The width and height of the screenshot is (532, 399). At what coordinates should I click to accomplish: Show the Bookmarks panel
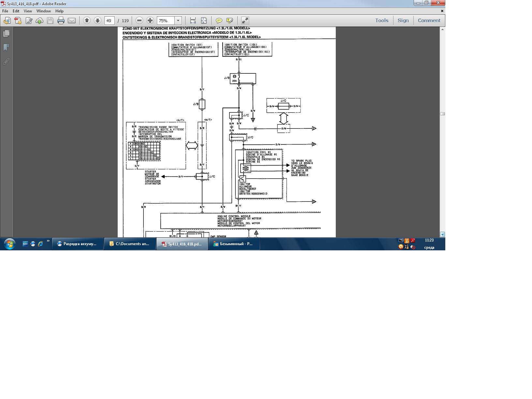pos(6,48)
